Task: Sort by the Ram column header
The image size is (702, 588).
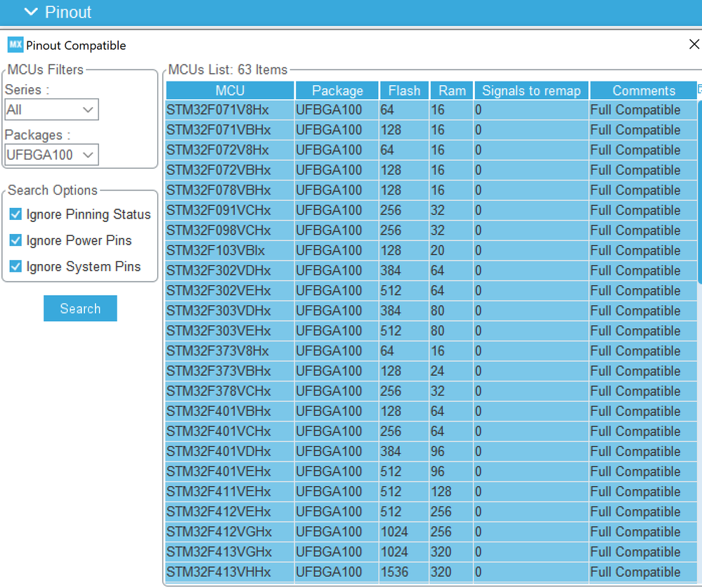Action: click(452, 91)
